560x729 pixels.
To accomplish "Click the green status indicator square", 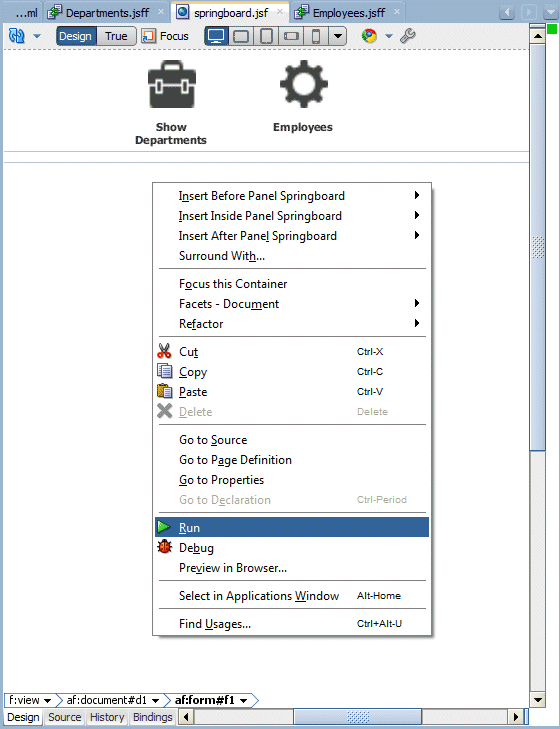I will coord(552,29).
